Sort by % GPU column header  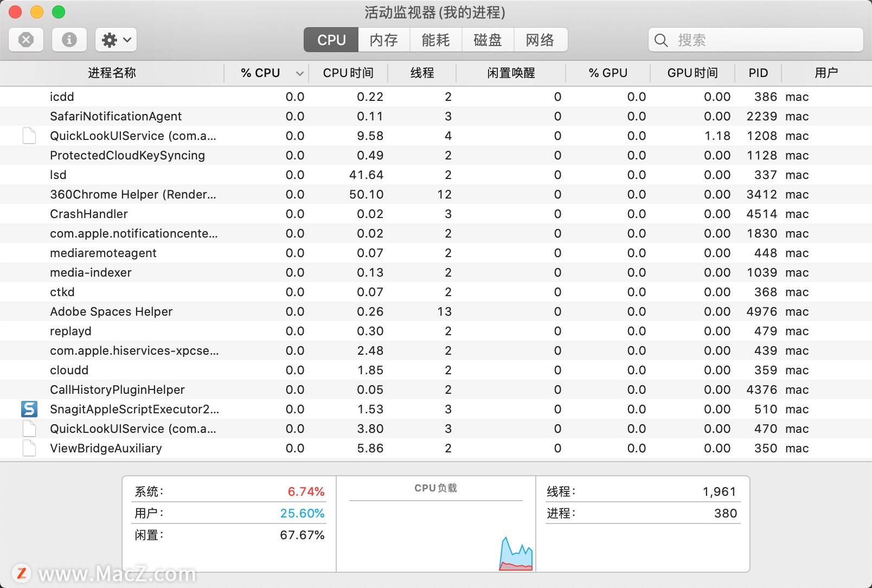point(608,73)
